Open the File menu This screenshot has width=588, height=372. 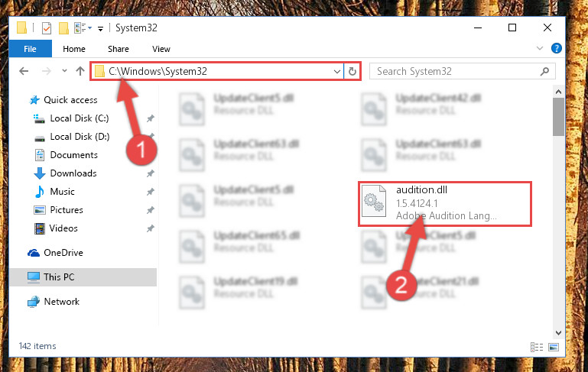[30, 49]
